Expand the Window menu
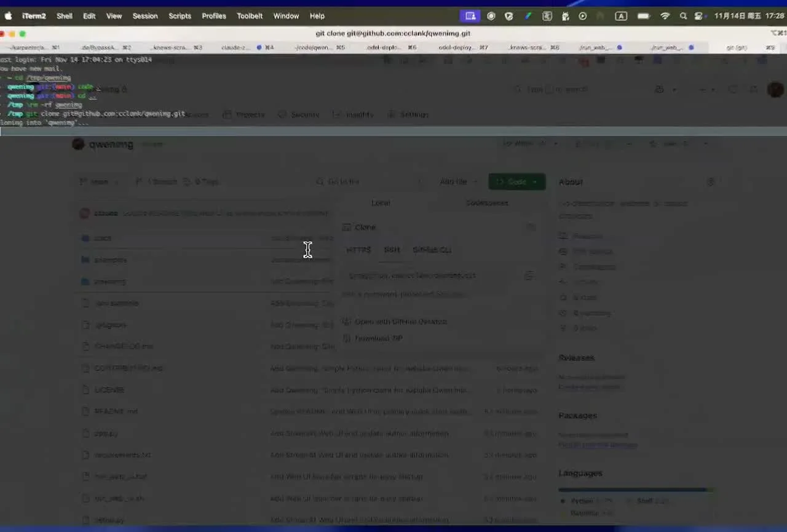This screenshot has height=532, width=787. (x=286, y=16)
